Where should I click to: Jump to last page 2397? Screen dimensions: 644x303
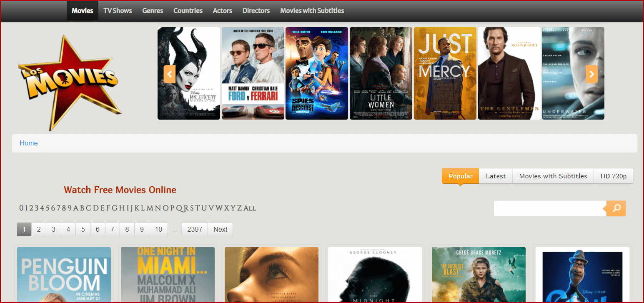coord(195,229)
